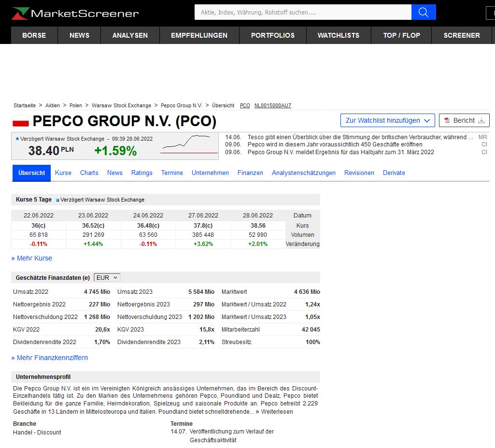Click the Streubesitz value 100%
The image size is (495, 448).
click(313, 342)
